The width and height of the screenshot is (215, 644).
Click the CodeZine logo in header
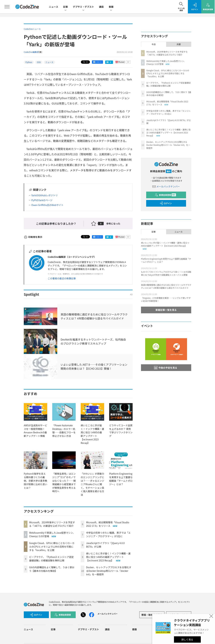27,7
